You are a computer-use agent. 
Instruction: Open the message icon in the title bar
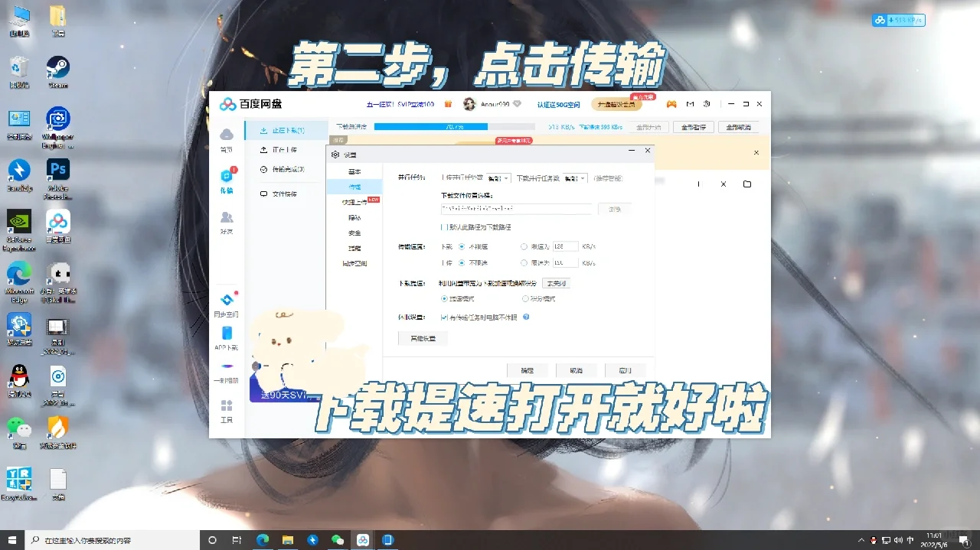point(690,103)
